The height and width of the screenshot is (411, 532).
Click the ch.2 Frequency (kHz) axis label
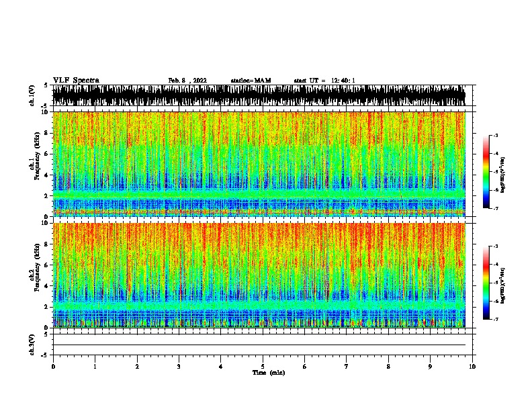tap(35, 267)
